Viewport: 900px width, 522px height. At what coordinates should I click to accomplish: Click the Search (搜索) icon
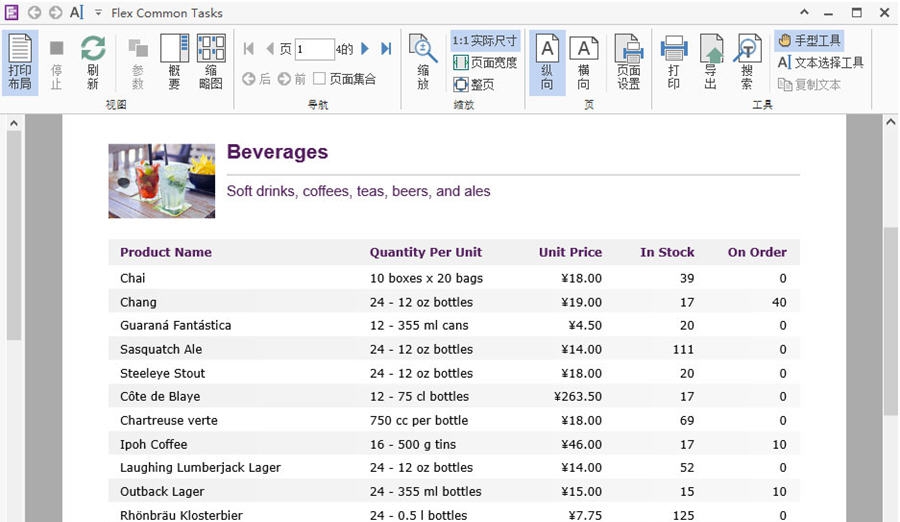(x=747, y=61)
